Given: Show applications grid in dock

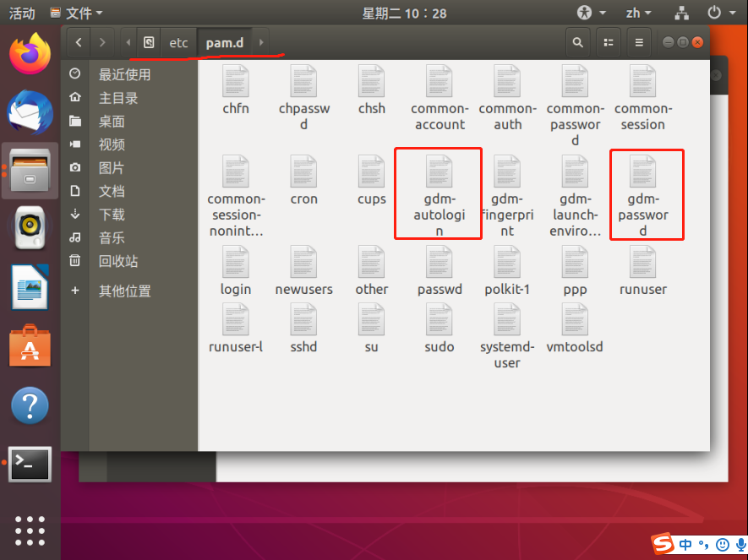Looking at the screenshot, I should [30, 530].
